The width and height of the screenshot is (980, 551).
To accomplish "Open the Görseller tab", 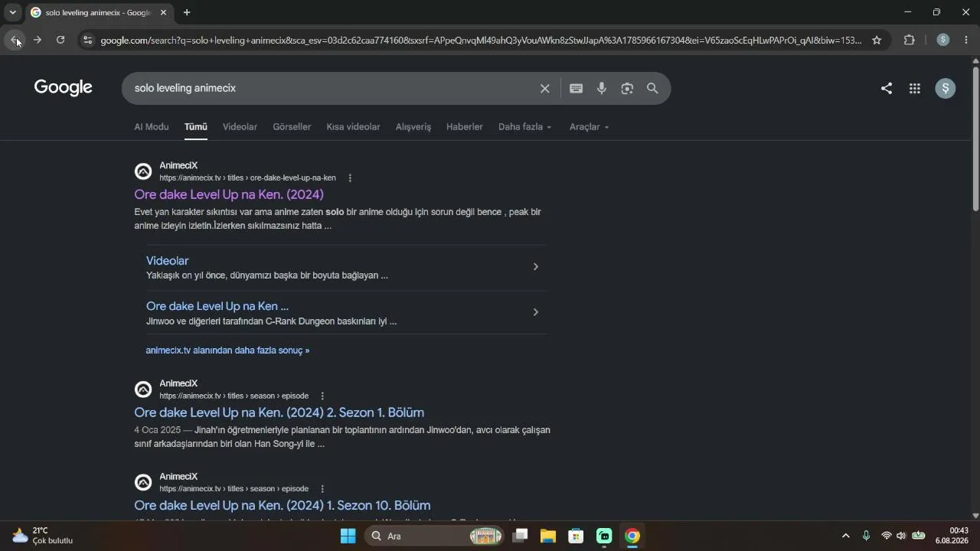I will (292, 127).
